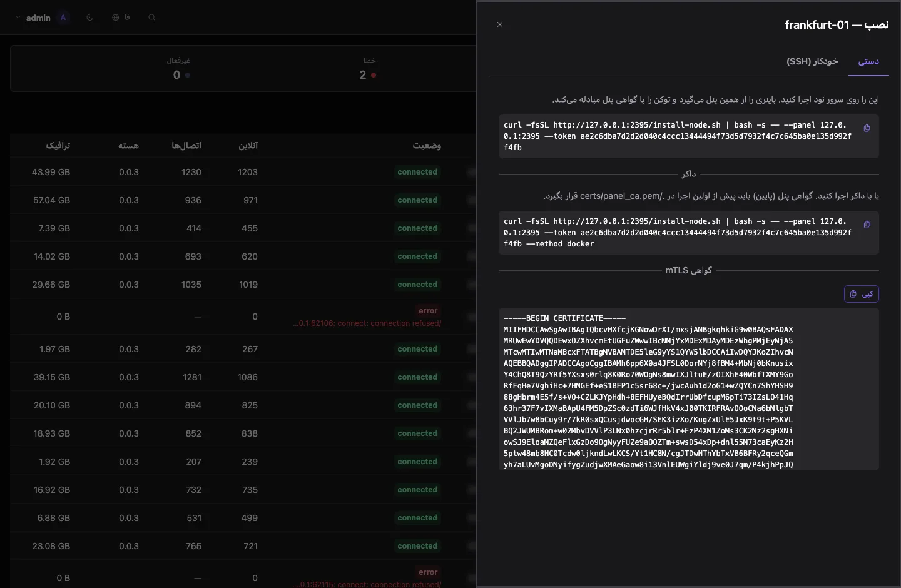901x588 pixels.
Task: Sort by the ترافیک column header
Action: tap(58, 146)
